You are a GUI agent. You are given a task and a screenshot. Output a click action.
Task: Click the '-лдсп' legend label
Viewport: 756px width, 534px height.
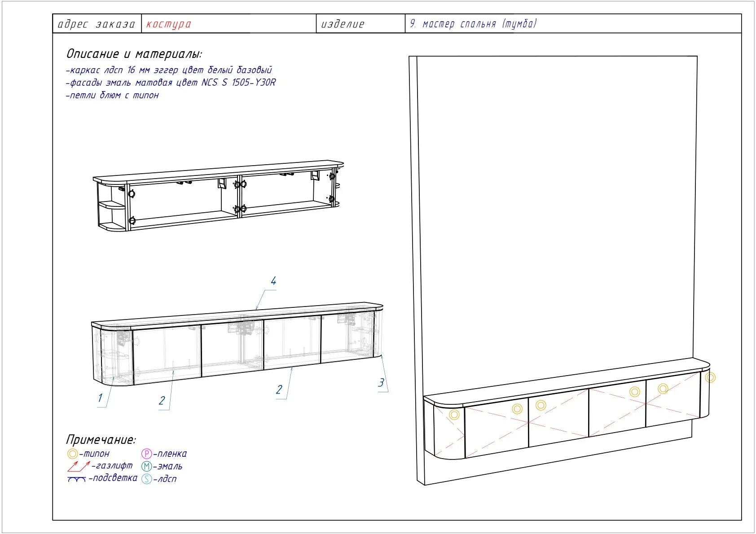(x=165, y=479)
